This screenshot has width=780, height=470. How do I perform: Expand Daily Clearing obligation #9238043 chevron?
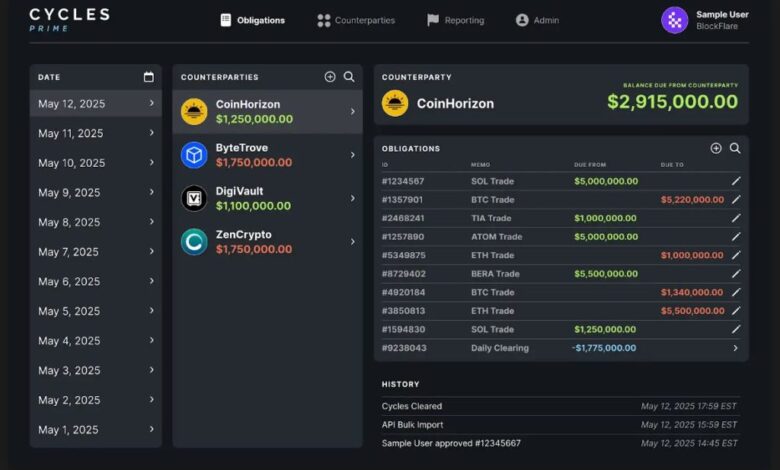click(736, 348)
